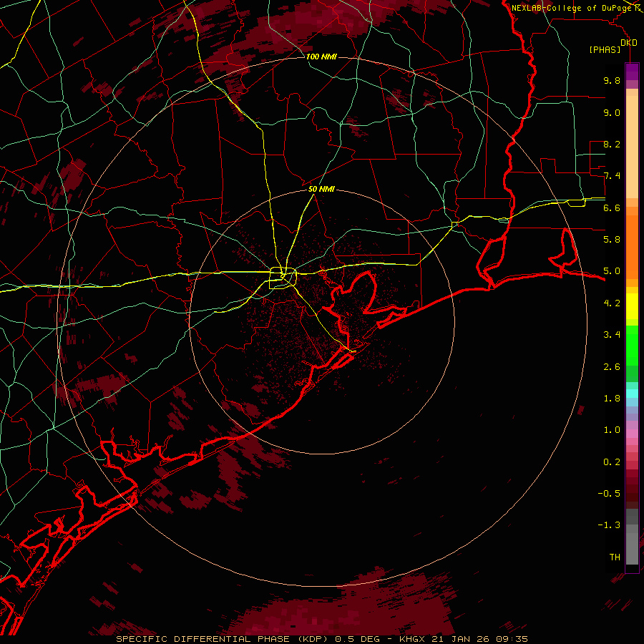Click the 4.2 scale value
The width and height of the screenshot is (644, 644).
[612, 303]
